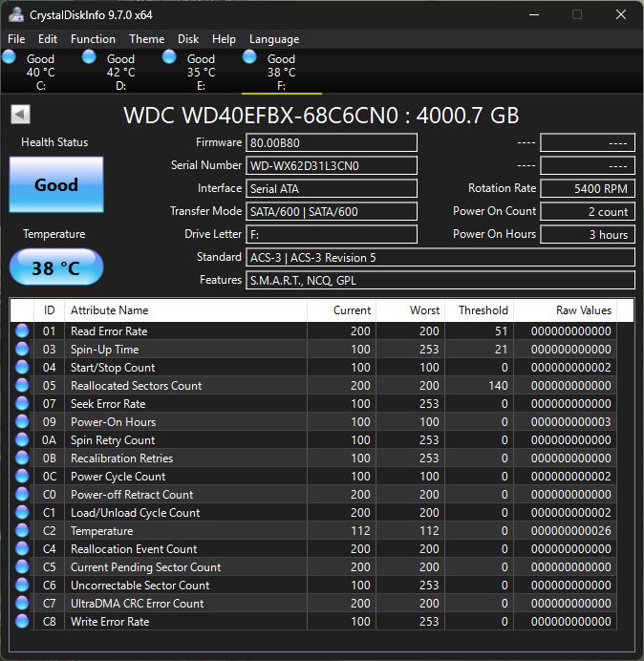Go to previous disk with arrow button
The width and height of the screenshot is (644, 661).
click(20, 115)
